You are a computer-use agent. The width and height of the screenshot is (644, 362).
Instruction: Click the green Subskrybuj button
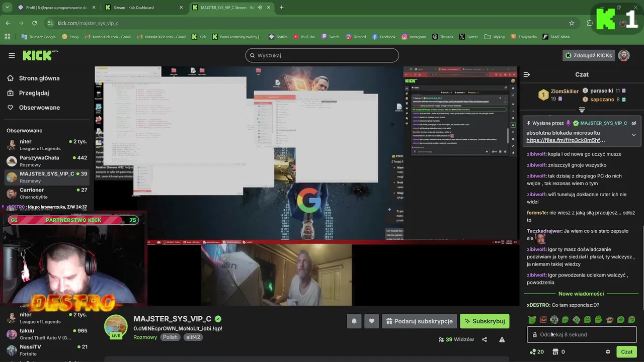tap(485, 321)
